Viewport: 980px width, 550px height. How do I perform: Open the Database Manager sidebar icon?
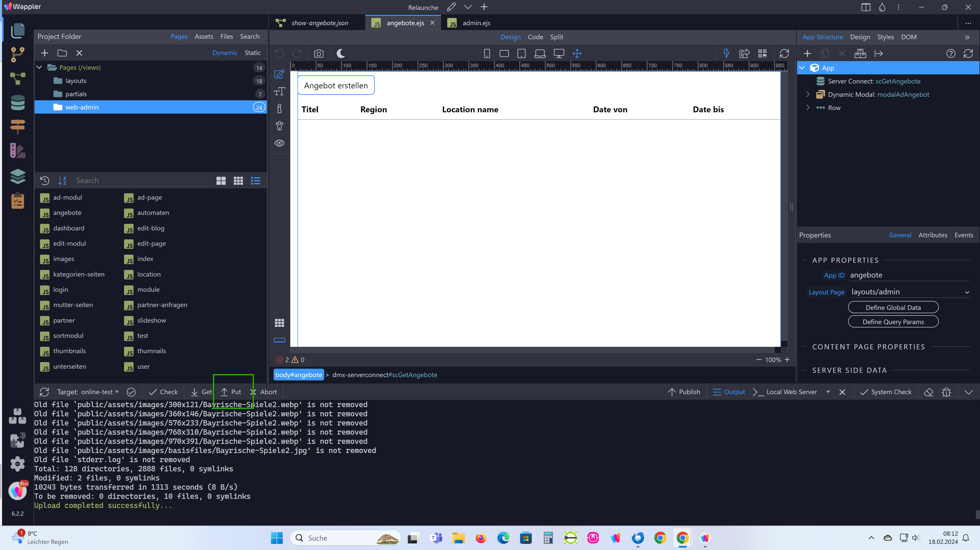[18, 102]
